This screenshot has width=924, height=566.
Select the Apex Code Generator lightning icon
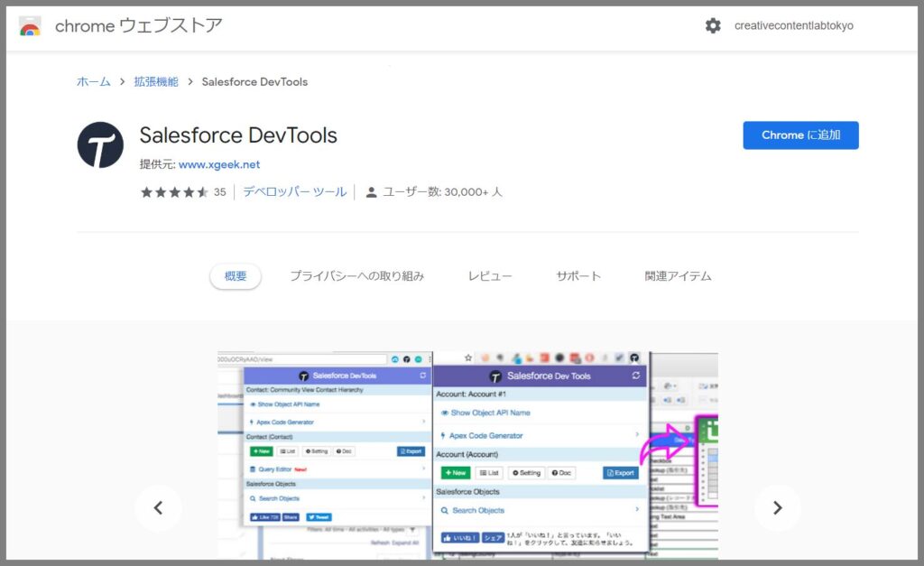click(442, 435)
